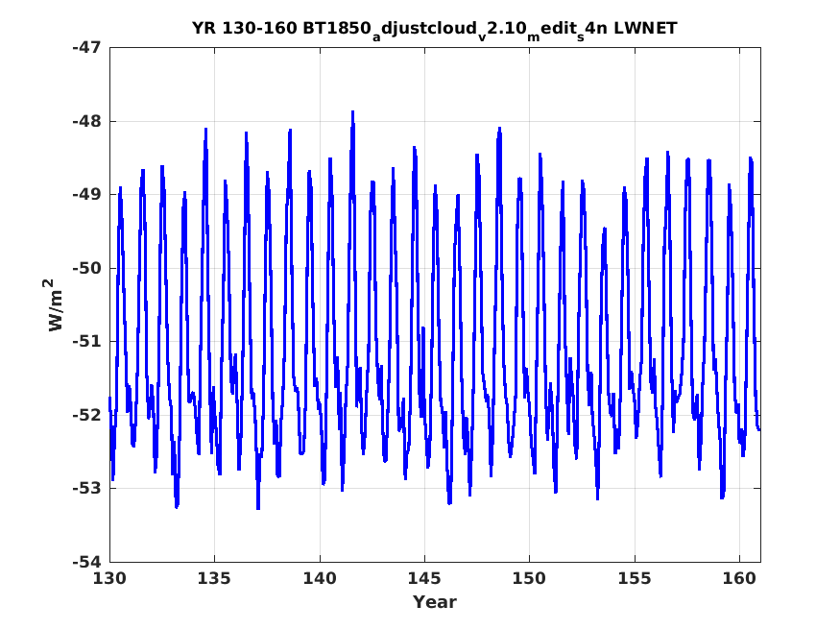Click the plot title mentioning LWNET
Image resolution: width=840 pixels, height=630 pixels.
(x=435, y=30)
